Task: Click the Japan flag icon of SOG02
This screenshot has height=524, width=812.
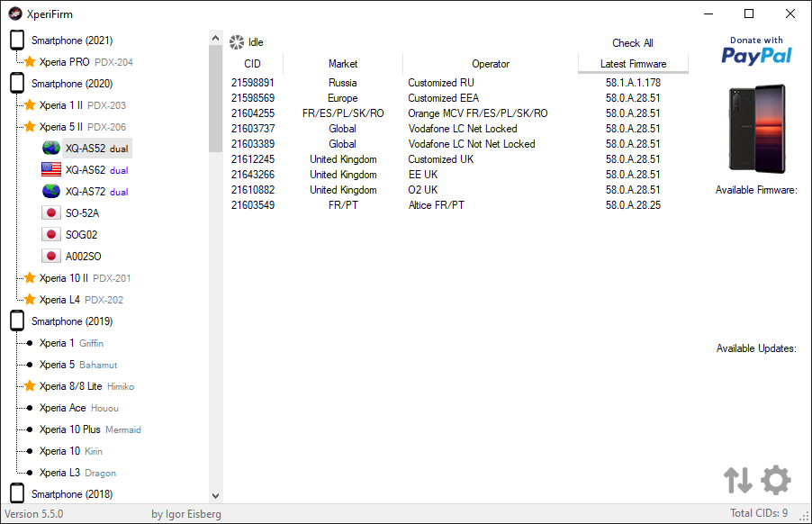Action: click(x=50, y=235)
